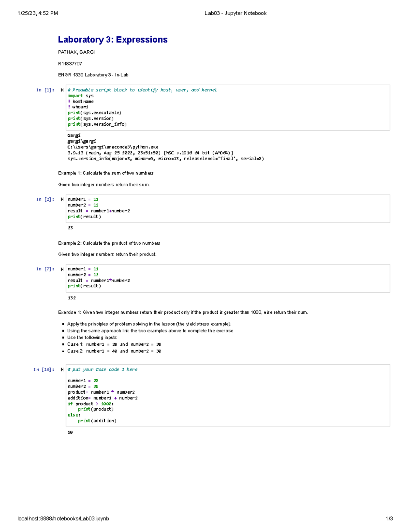Click the run arrow beside In [2] cell
411x532 pixels.
coord(62,199)
